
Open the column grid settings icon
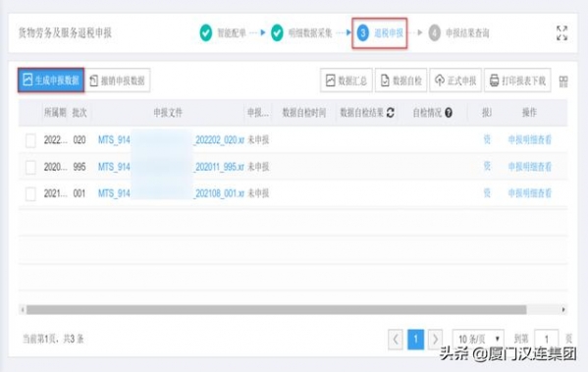(x=563, y=81)
